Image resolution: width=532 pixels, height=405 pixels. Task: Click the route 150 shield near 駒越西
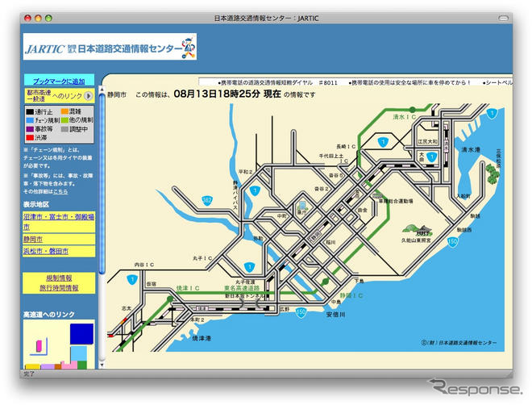coord(453,242)
